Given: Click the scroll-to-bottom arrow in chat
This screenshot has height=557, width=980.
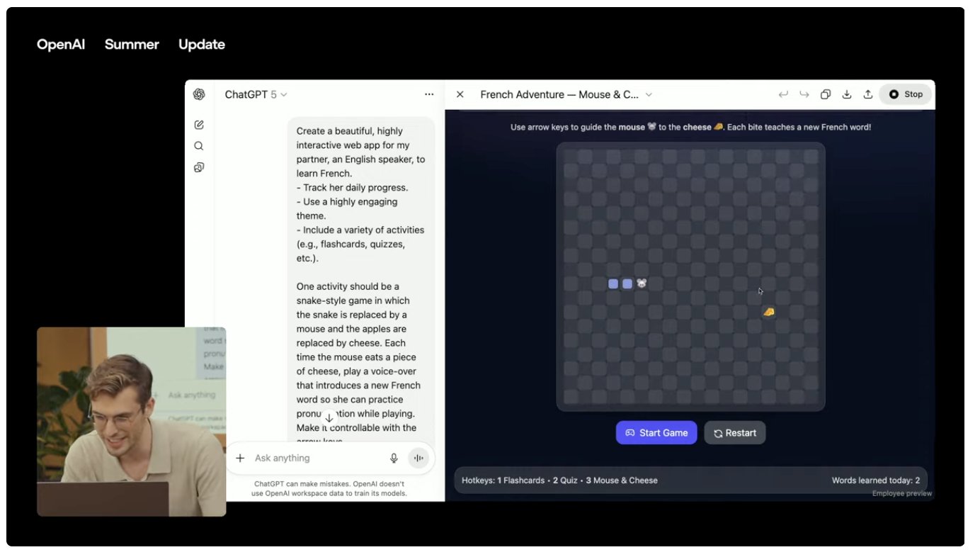Looking at the screenshot, I should point(329,418).
